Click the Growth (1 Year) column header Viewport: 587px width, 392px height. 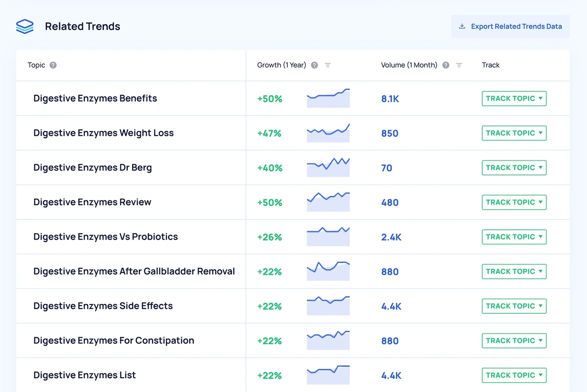click(x=282, y=65)
